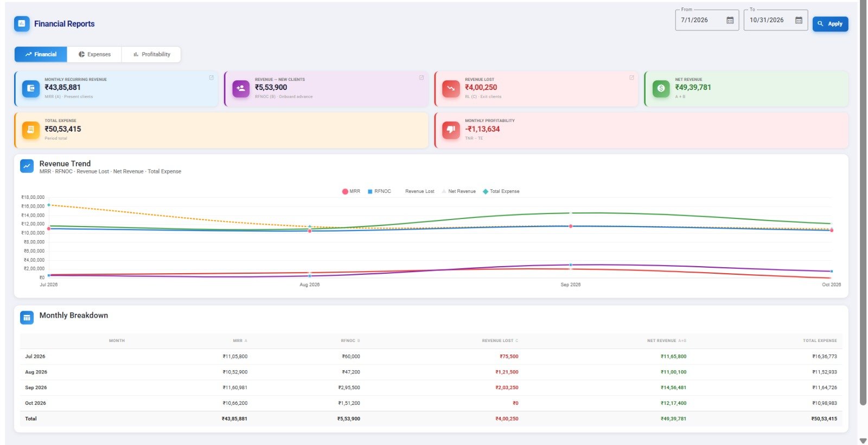868x445 pixels.
Task: Switch to the Expenses tab
Action: click(94, 54)
